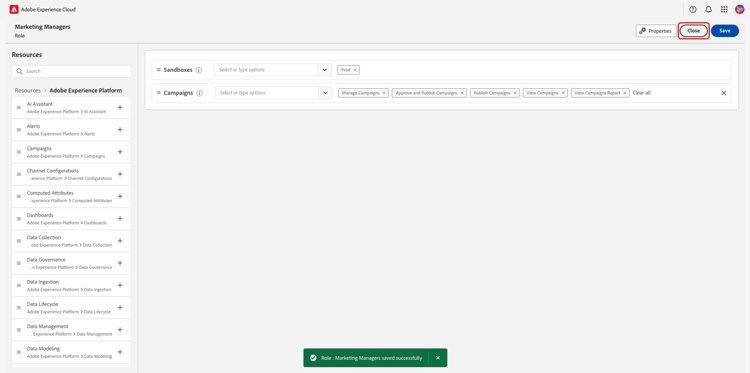Dismiss the saved successfully toast
Screen dimensions: 750x373
point(438,358)
